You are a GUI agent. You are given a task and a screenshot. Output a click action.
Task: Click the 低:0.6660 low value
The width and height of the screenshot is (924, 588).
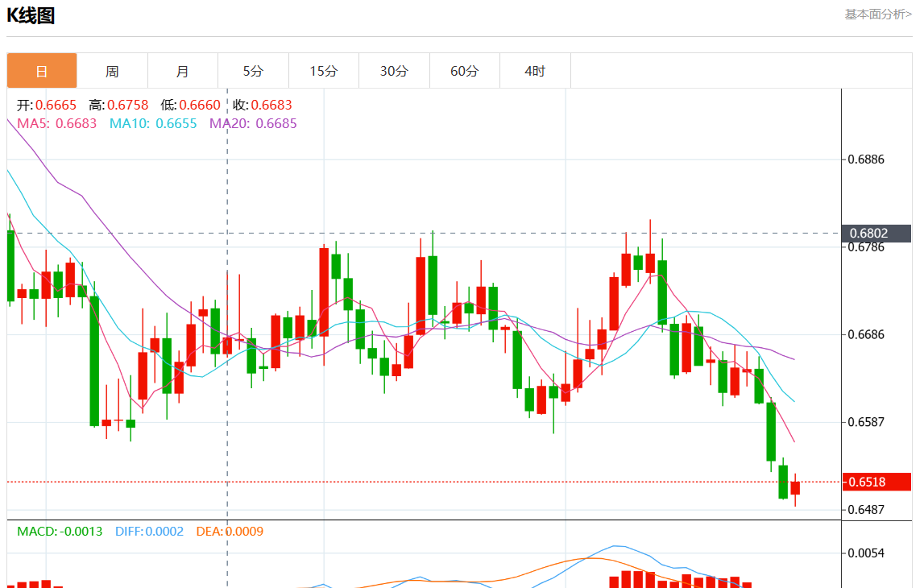(x=190, y=105)
